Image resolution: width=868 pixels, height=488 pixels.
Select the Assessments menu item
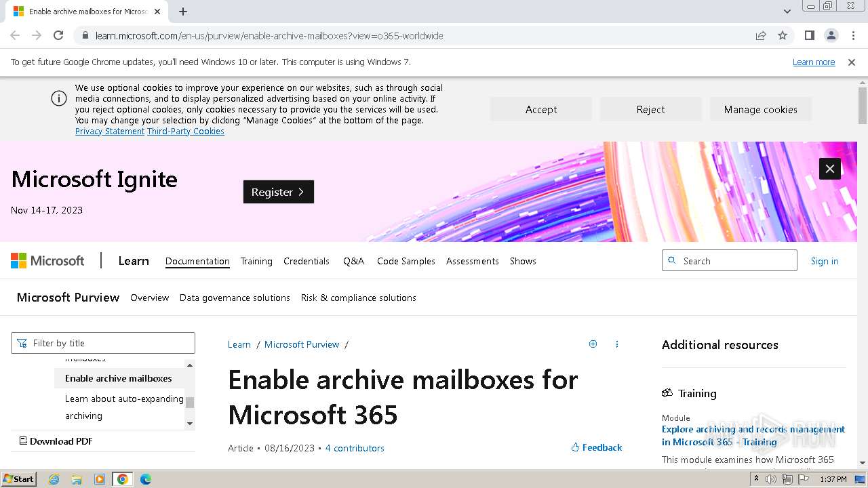point(473,261)
